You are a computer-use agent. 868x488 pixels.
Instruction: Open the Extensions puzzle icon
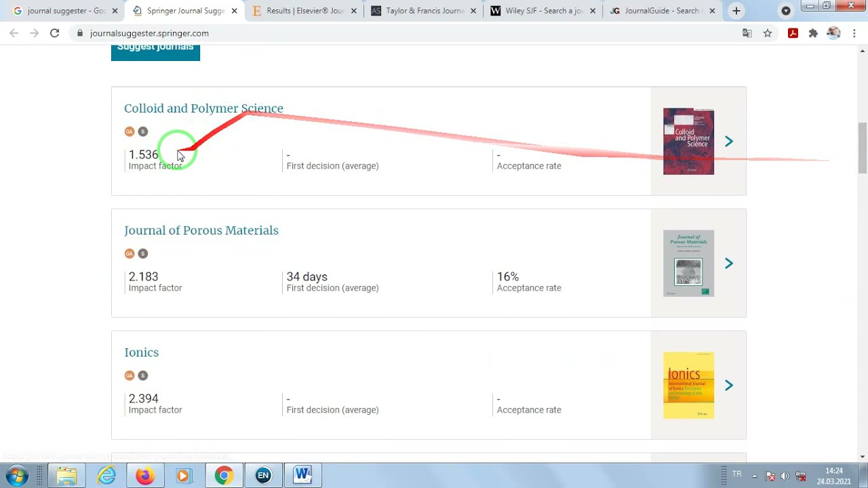(x=813, y=33)
